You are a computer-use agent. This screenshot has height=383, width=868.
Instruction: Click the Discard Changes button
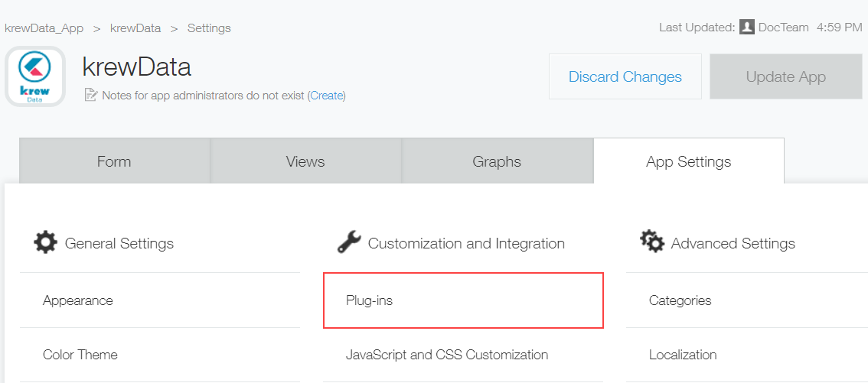pos(625,76)
